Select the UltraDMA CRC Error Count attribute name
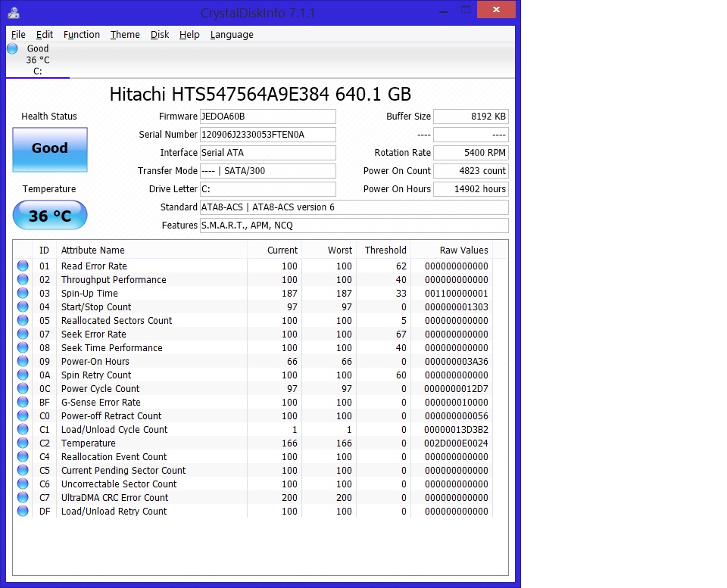This screenshot has width=727, height=588. [x=115, y=498]
